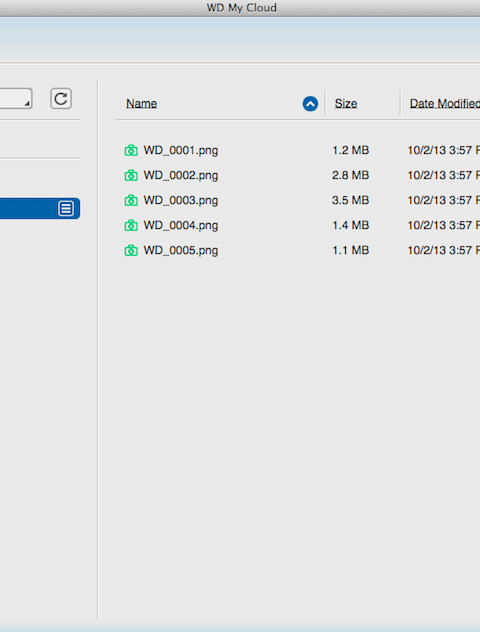Click the date modified cell of WD_0001.png
The width and height of the screenshot is (480, 632).
click(x=443, y=150)
